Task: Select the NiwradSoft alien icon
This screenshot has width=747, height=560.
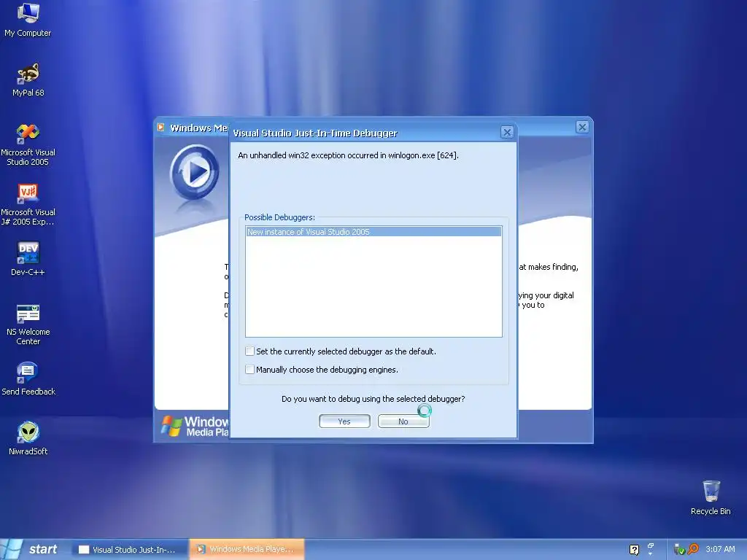Action: click(28, 438)
